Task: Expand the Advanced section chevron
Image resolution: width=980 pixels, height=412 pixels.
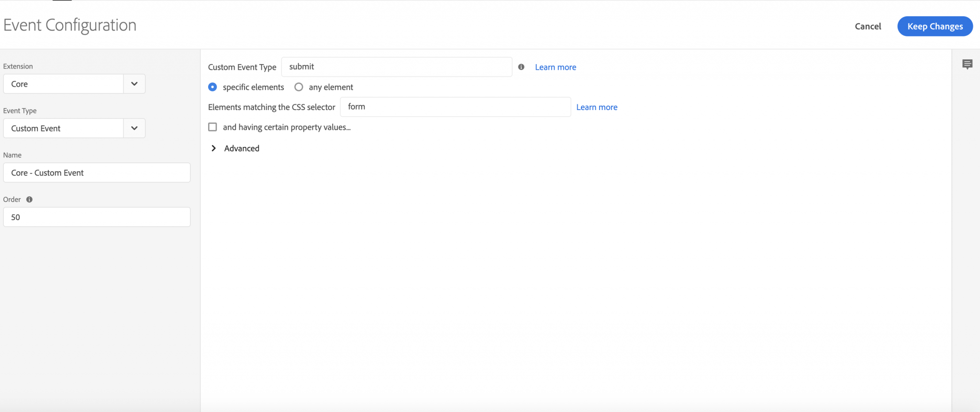Action: tap(213, 148)
